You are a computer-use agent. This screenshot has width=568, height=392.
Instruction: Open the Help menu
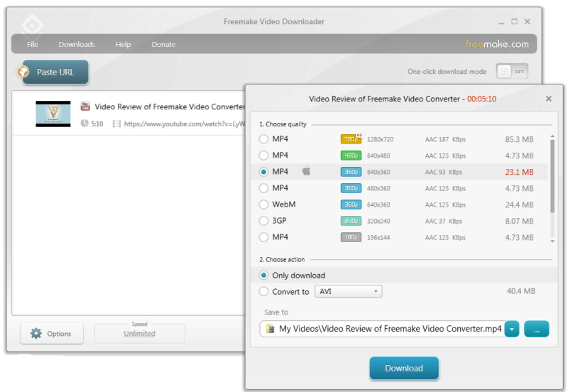pyautogui.click(x=123, y=44)
